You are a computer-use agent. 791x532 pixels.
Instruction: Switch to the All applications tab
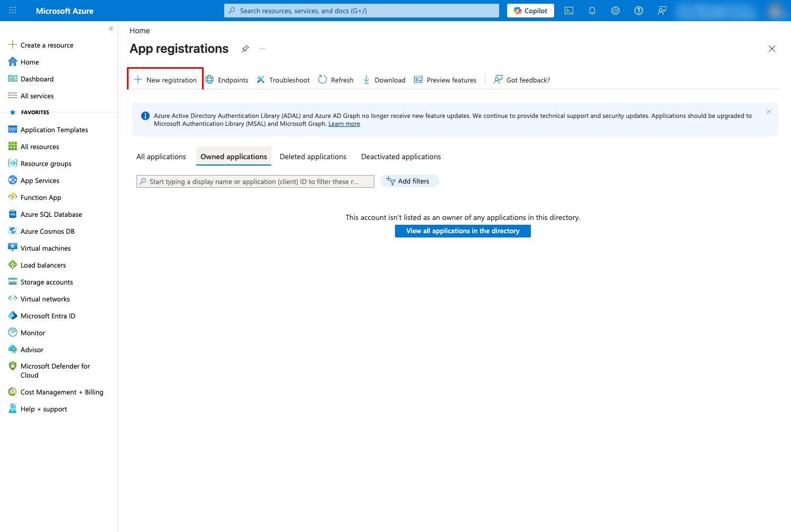click(161, 157)
